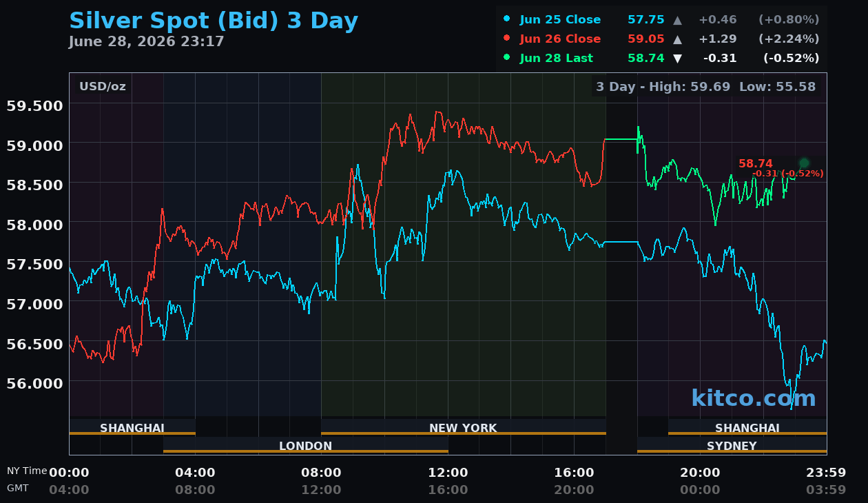
Task: Click the 04:00 NY time tick
Action: coord(195,473)
